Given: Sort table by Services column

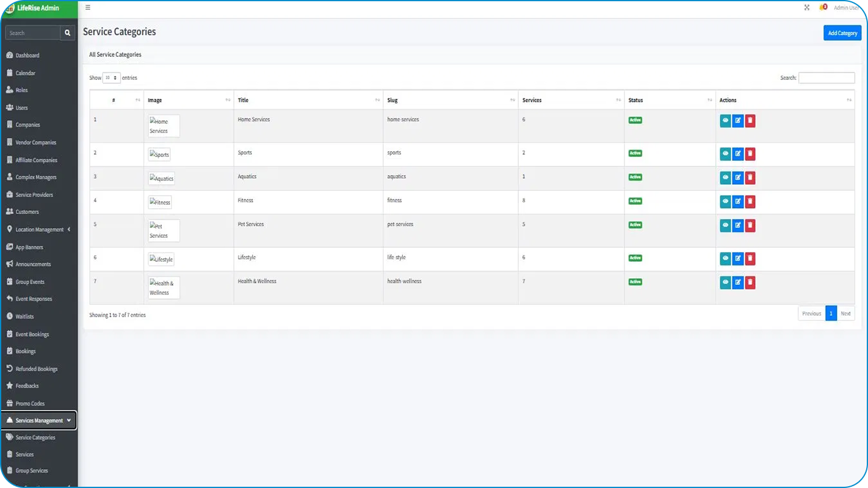Looking at the screenshot, I should (571, 100).
